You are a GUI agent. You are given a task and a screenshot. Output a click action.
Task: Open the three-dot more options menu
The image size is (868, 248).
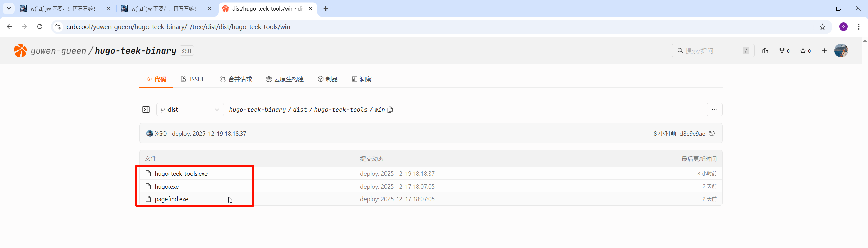pos(714,110)
